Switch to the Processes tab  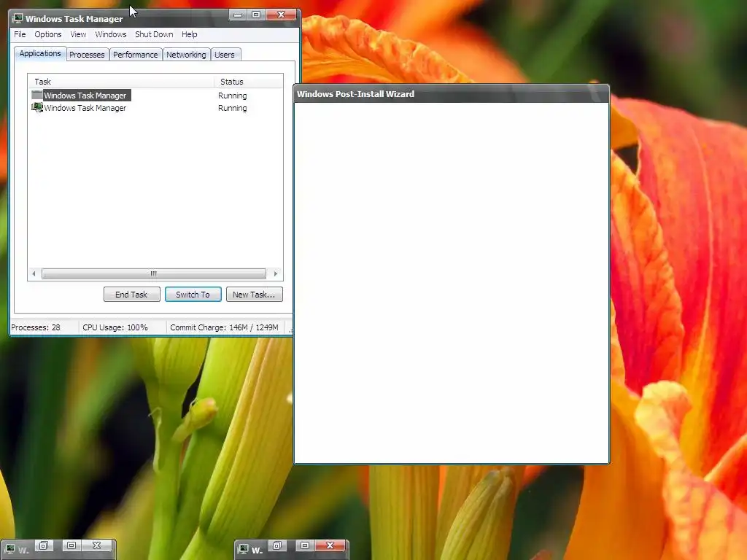(87, 55)
